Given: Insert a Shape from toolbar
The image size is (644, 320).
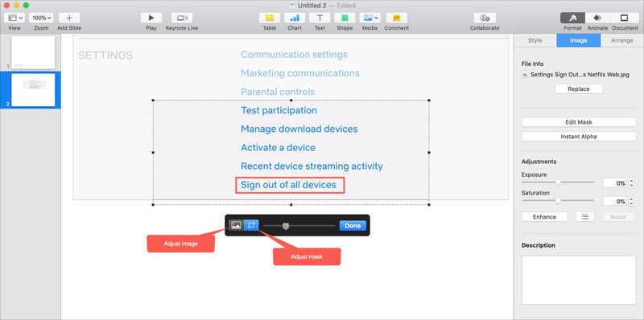Looking at the screenshot, I should [345, 18].
